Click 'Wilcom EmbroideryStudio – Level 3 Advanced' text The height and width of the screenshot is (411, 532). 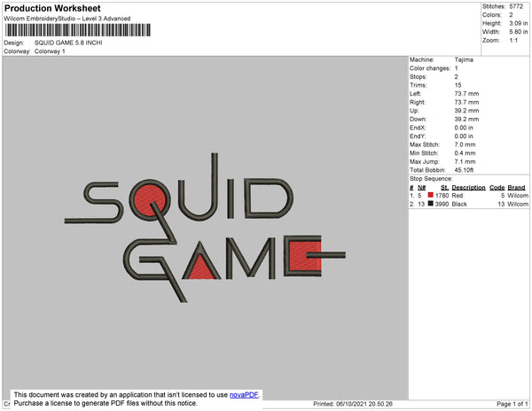pyautogui.click(x=67, y=19)
